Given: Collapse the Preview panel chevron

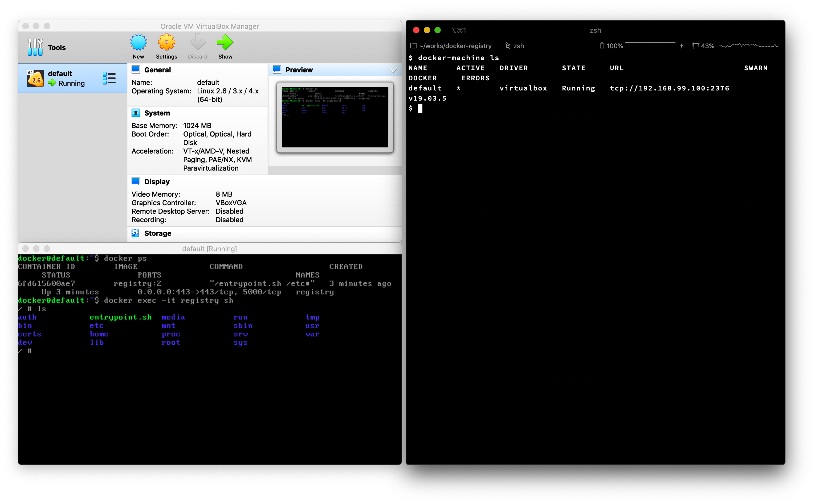Looking at the screenshot, I should (393, 70).
